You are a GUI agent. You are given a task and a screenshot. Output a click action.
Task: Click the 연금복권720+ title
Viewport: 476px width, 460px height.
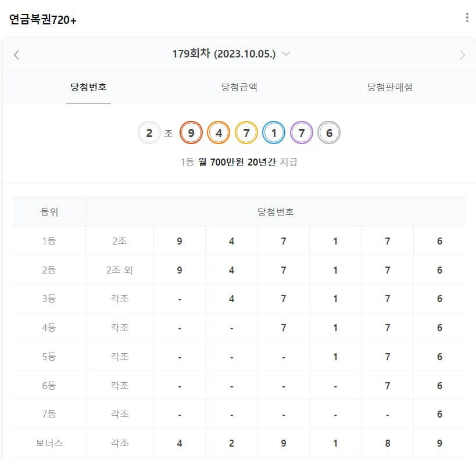pyautogui.click(x=43, y=20)
